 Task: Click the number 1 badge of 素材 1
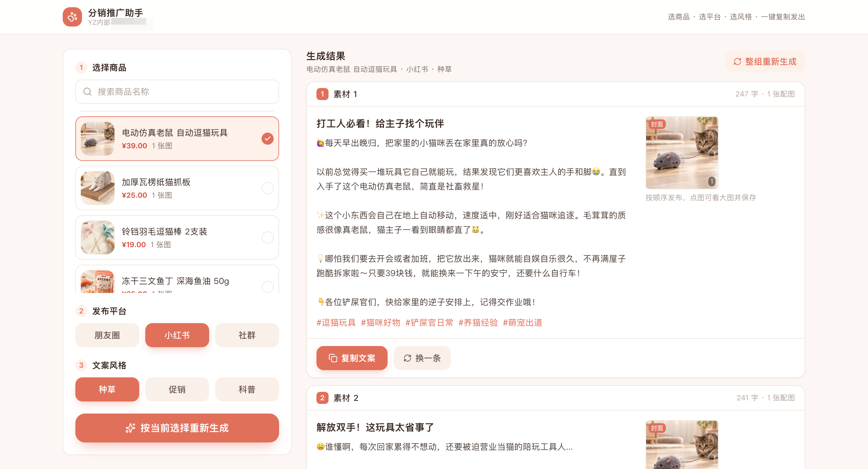click(322, 94)
